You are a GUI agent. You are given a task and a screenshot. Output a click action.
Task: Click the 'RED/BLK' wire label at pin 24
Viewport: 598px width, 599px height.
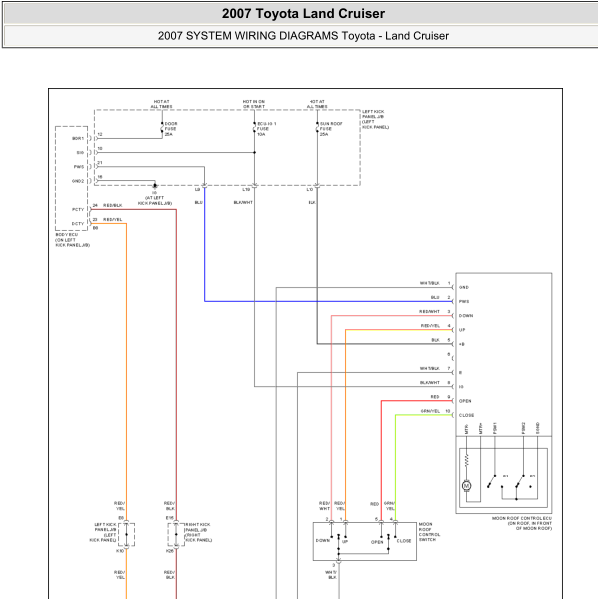113,206
